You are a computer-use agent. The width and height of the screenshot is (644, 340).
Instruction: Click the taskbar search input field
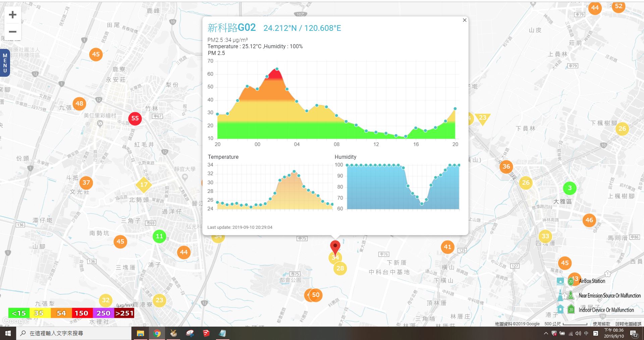coord(74,333)
